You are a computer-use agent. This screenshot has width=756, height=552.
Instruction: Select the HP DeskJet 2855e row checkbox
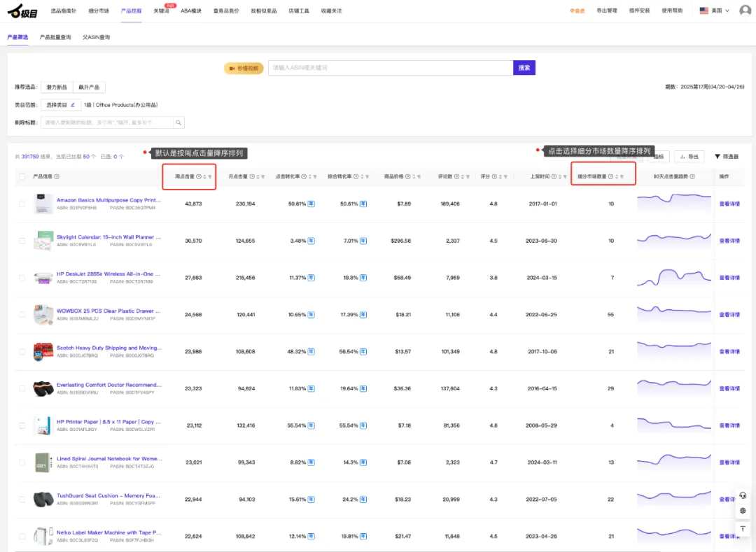(22, 278)
